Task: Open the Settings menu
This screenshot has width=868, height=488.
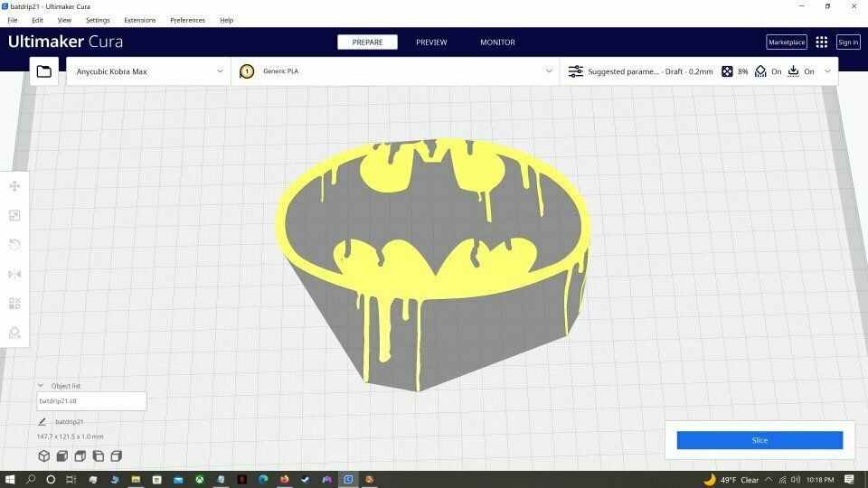Action: click(98, 20)
